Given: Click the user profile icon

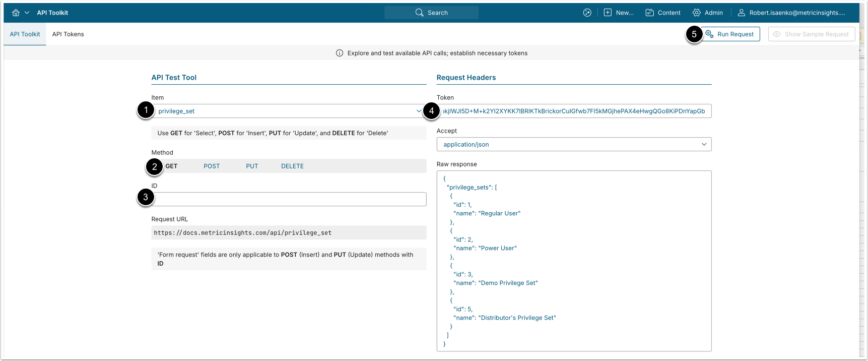Looking at the screenshot, I should point(741,13).
